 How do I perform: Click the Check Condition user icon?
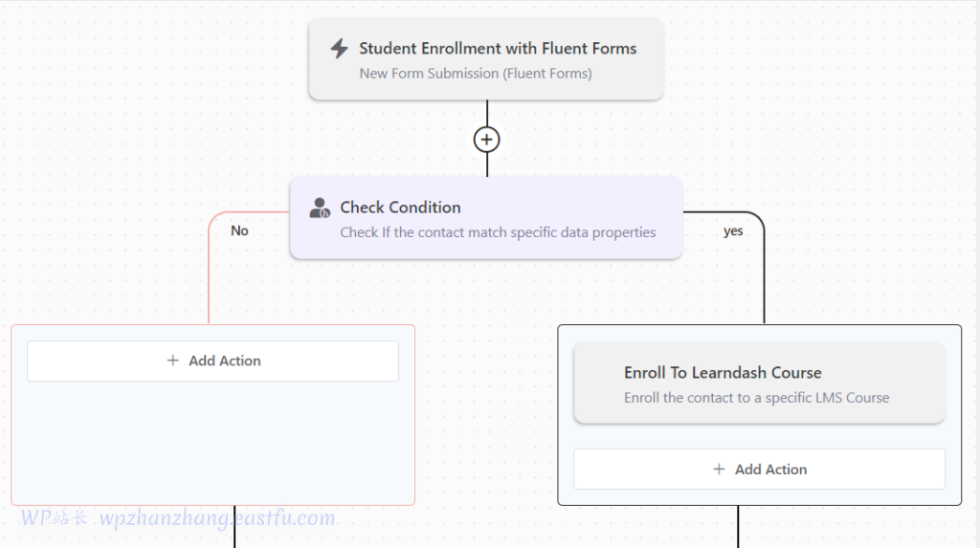(320, 208)
